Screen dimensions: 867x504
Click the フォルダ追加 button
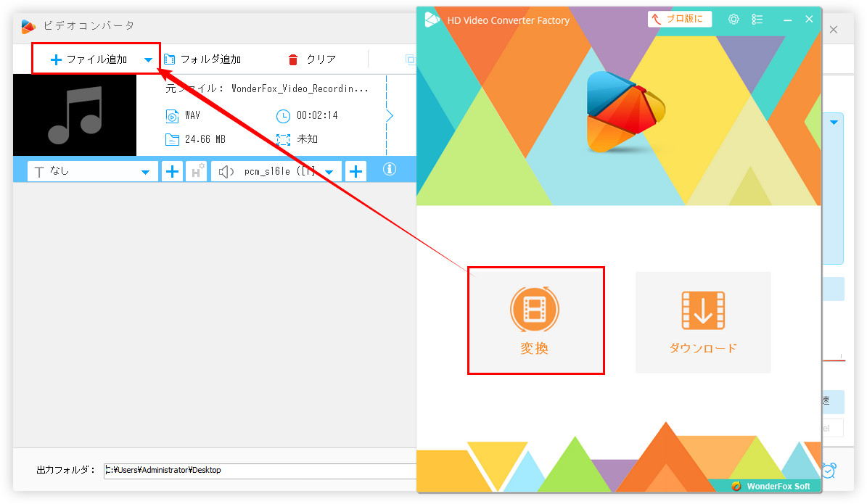(x=202, y=59)
